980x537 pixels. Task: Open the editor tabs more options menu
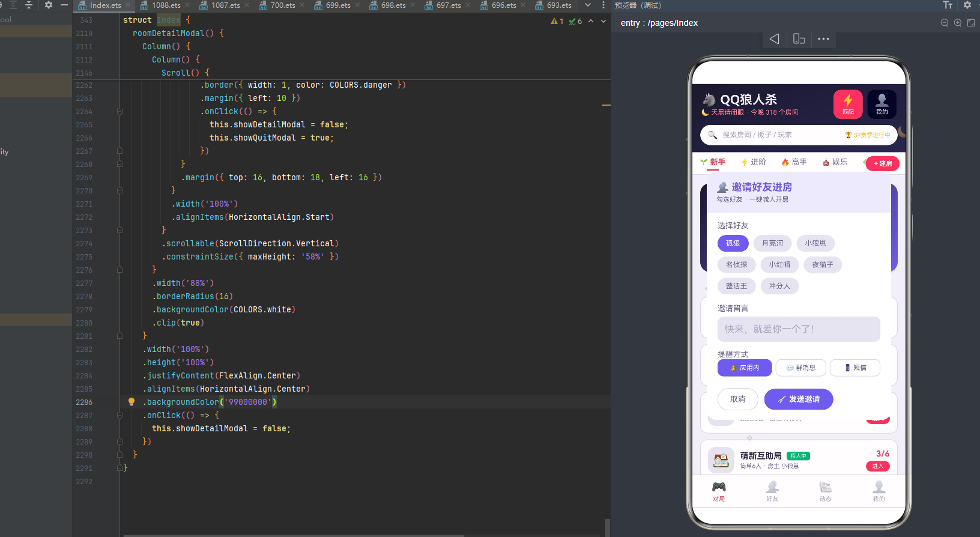[603, 5]
